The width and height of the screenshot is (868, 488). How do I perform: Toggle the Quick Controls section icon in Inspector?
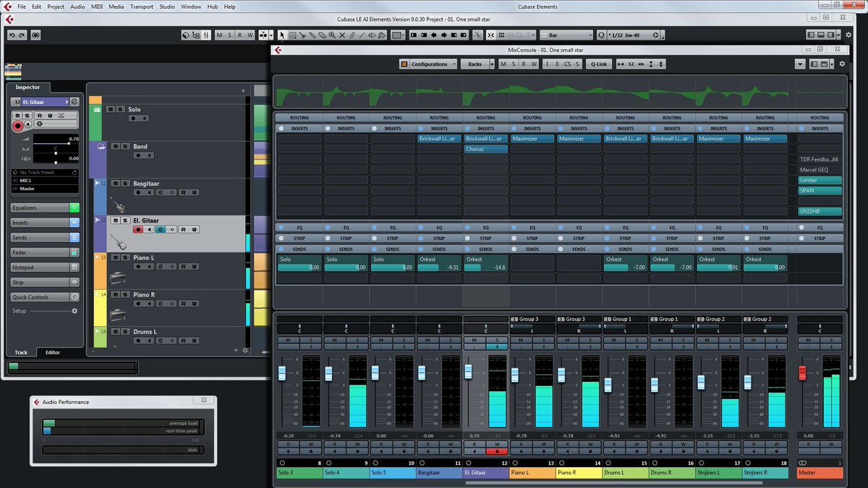coord(75,297)
